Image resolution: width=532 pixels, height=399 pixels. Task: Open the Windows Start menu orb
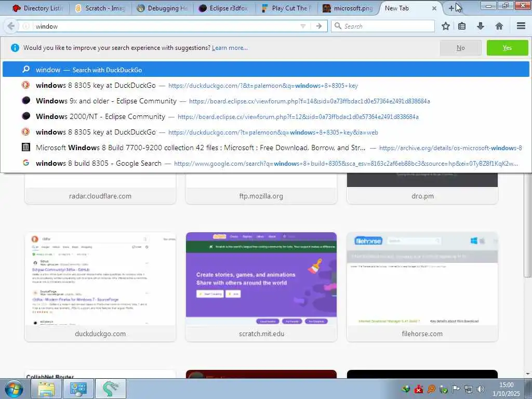[x=14, y=389]
